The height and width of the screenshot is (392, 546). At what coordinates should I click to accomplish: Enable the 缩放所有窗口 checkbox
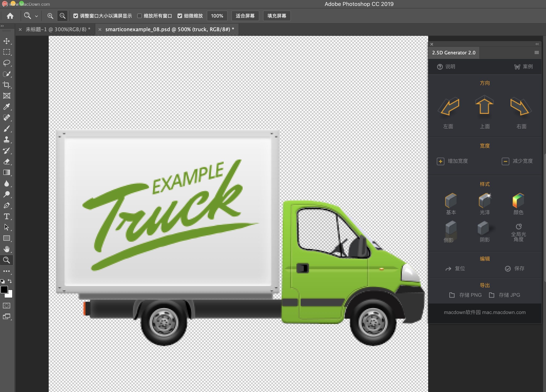139,16
